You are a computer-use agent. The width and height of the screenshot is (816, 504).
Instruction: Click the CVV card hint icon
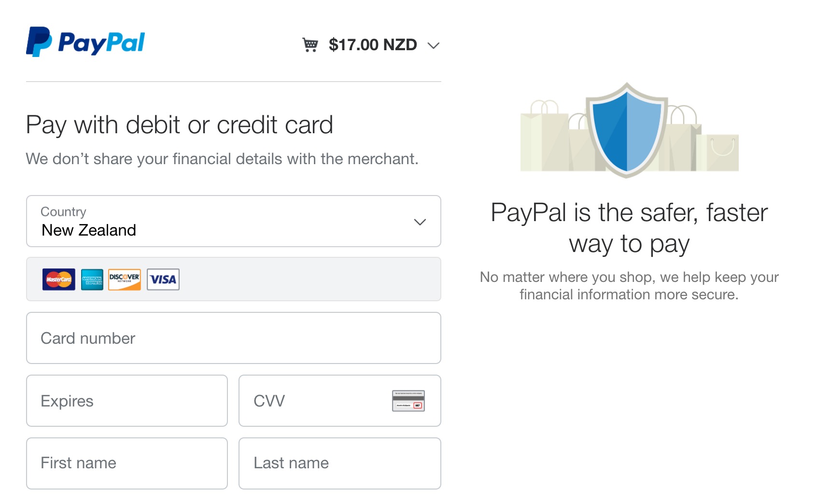[x=408, y=401]
